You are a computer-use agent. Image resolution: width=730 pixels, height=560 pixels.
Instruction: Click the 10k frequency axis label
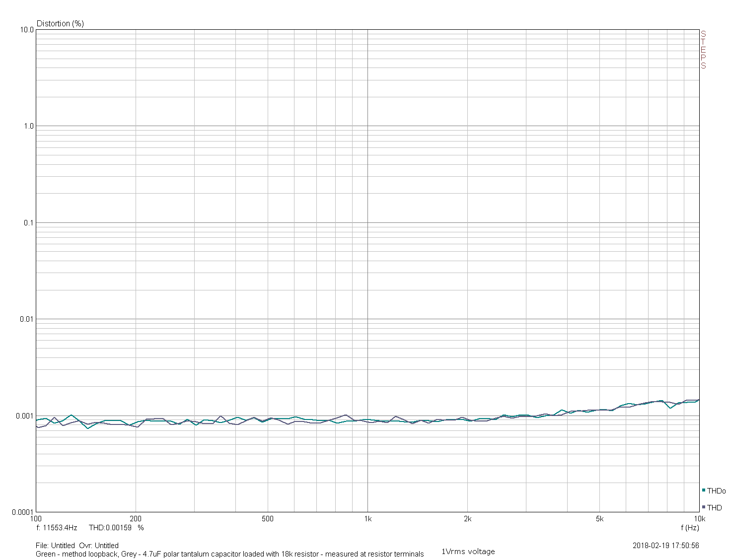pos(699,519)
